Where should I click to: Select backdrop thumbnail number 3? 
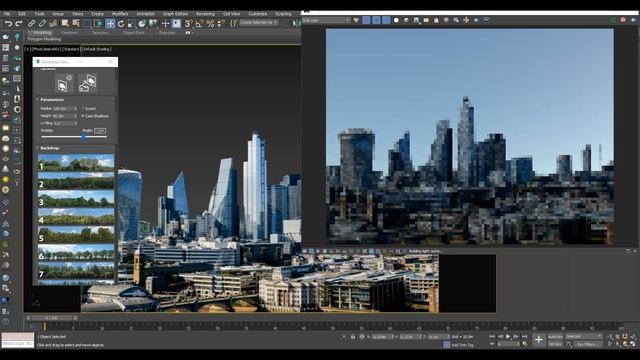(x=76, y=199)
